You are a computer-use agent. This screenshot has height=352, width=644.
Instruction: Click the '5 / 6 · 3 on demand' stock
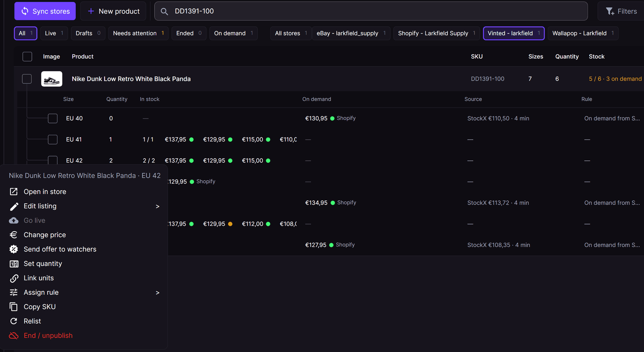pyautogui.click(x=615, y=79)
